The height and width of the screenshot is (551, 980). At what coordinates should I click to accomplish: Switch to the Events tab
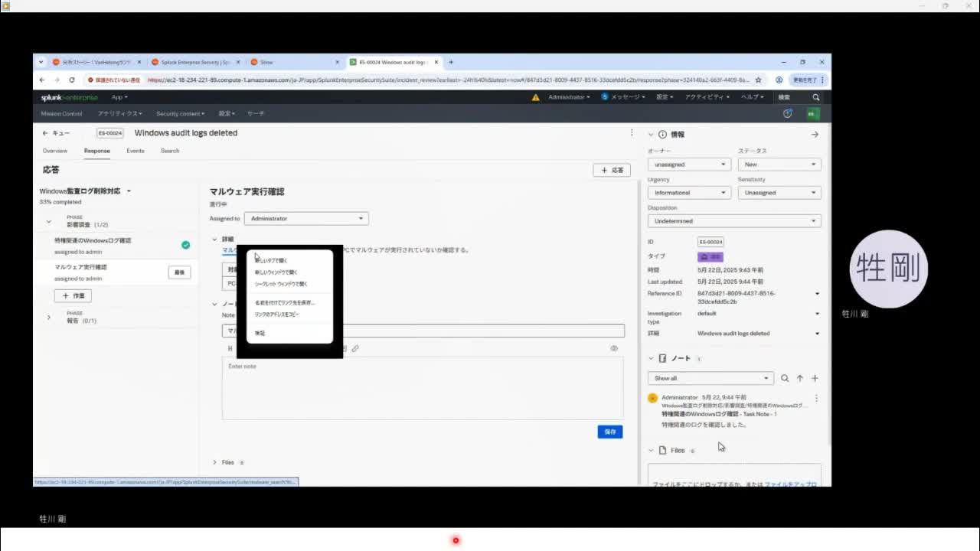pyautogui.click(x=136, y=151)
